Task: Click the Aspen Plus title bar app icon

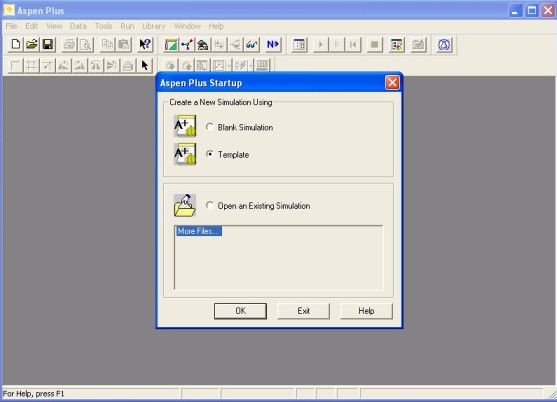Action: (9, 10)
